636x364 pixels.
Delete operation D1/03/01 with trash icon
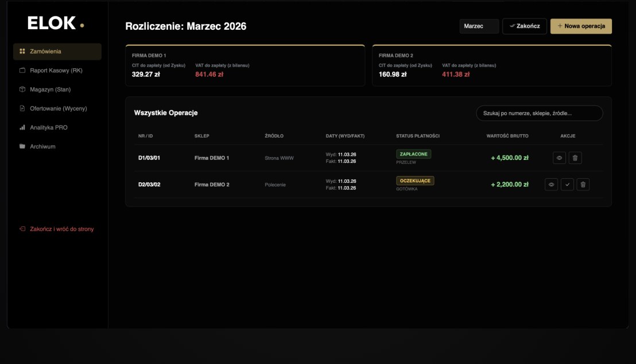click(x=575, y=158)
